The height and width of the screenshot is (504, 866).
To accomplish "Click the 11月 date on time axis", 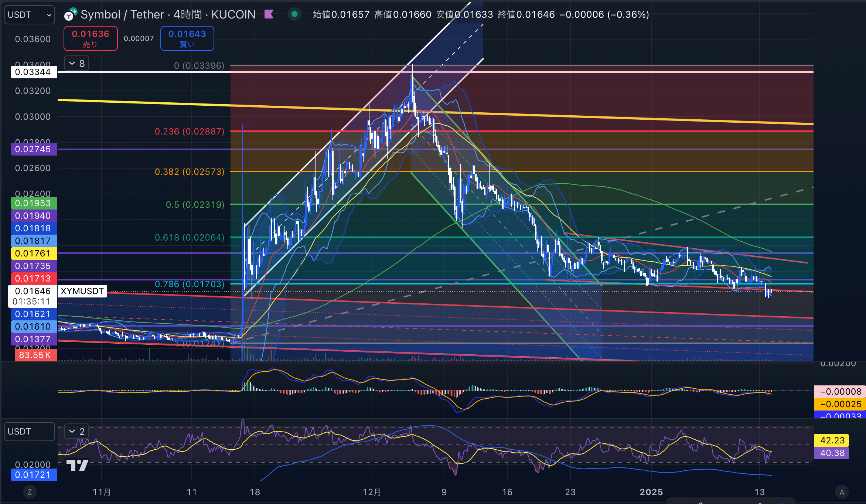I will (x=102, y=492).
